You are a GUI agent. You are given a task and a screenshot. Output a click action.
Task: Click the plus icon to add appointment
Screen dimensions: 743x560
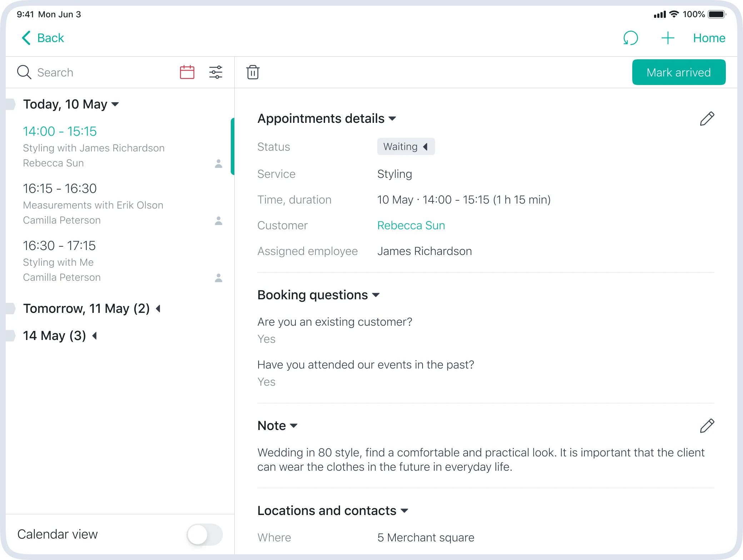pyautogui.click(x=667, y=38)
